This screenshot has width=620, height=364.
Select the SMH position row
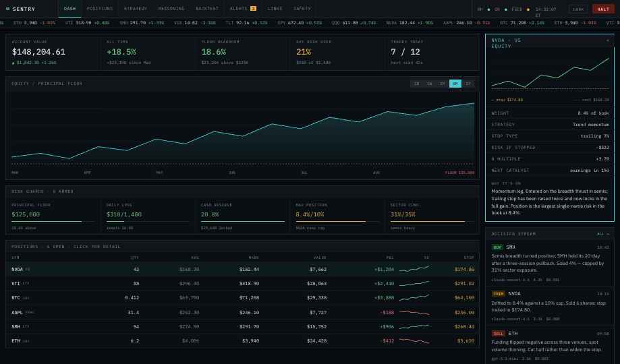[x=243, y=327]
